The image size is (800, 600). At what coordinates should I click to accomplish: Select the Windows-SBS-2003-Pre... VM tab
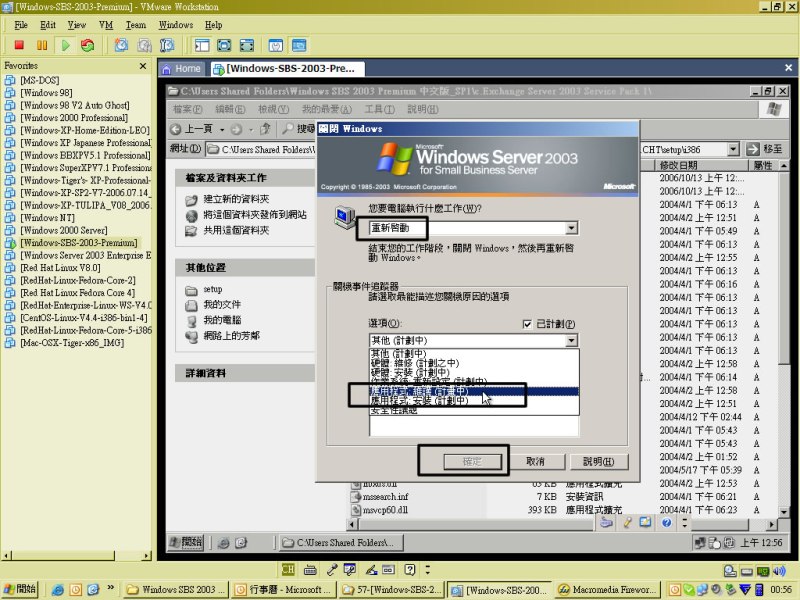click(287, 68)
